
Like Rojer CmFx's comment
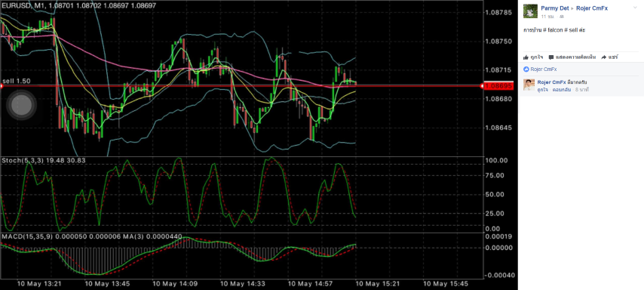point(542,89)
